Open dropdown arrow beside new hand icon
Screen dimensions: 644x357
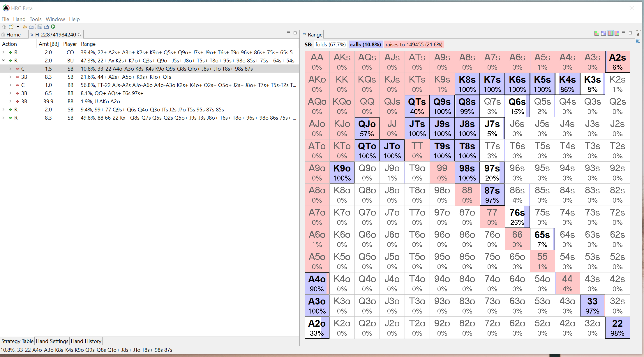pyautogui.click(x=18, y=27)
